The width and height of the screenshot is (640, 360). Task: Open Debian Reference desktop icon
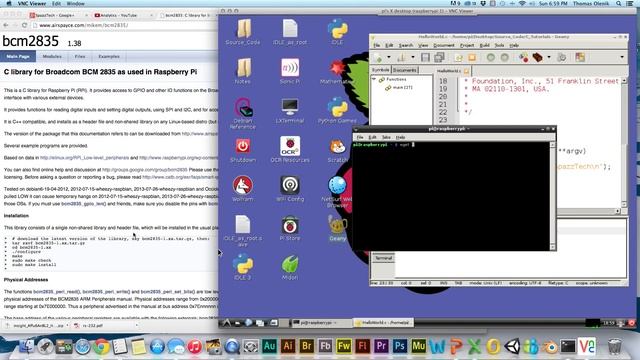243,113
